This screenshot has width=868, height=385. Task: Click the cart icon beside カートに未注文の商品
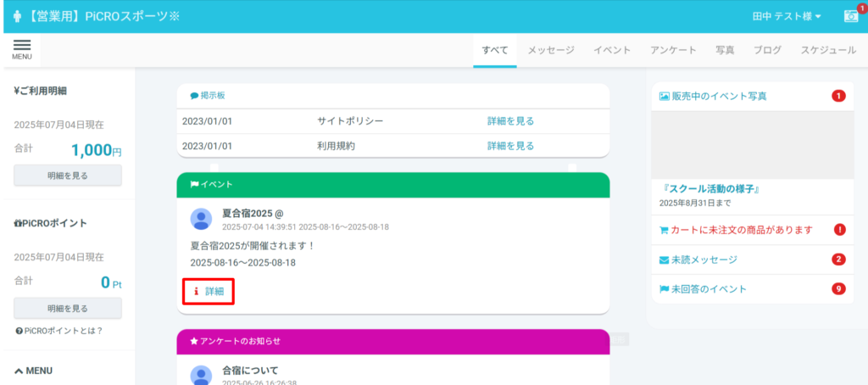pos(665,230)
